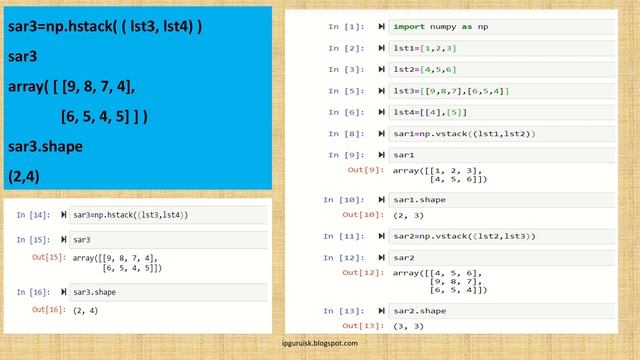Run cell In [9] with its run icon
The width and height of the screenshot is (640, 360).
(x=381, y=155)
